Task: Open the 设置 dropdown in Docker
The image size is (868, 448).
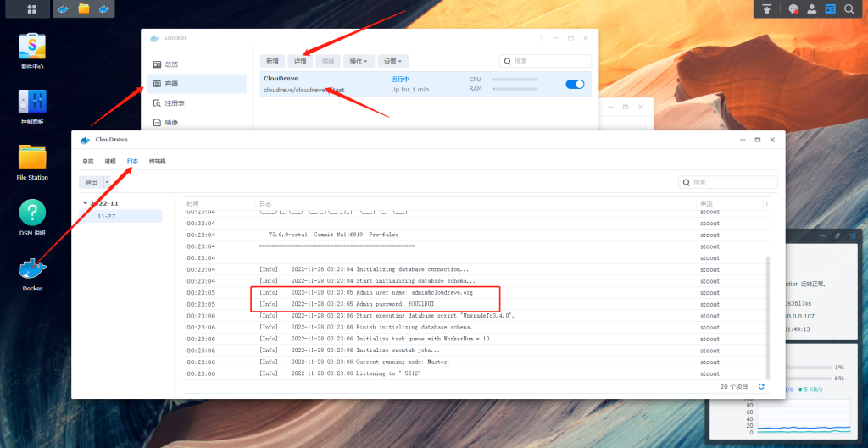Action: (393, 61)
